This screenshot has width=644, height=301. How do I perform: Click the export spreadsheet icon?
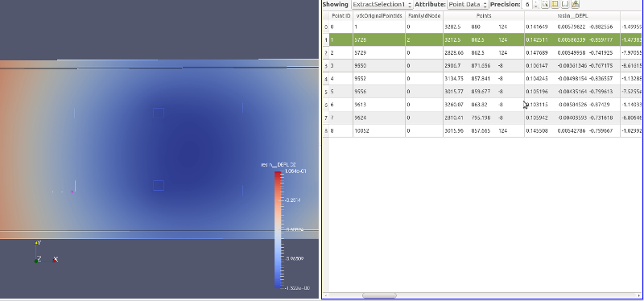click(575, 4)
